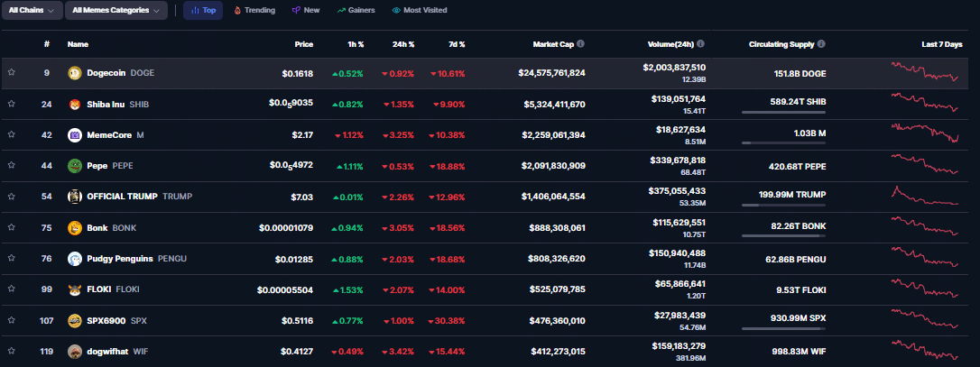Toggle the watchlist star for MemeCore
This screenshot has height=367, width=980.
tap(12, 135)
